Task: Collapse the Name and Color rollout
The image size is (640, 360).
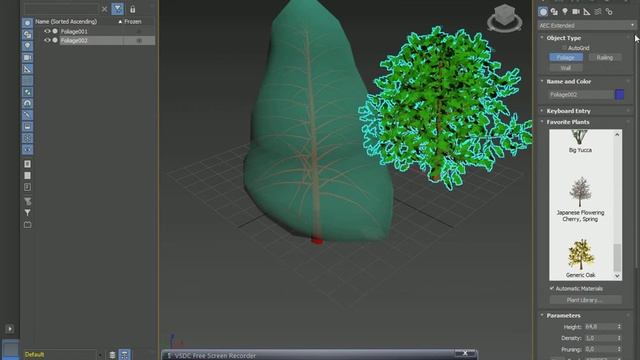Action: tap(569, 81)
